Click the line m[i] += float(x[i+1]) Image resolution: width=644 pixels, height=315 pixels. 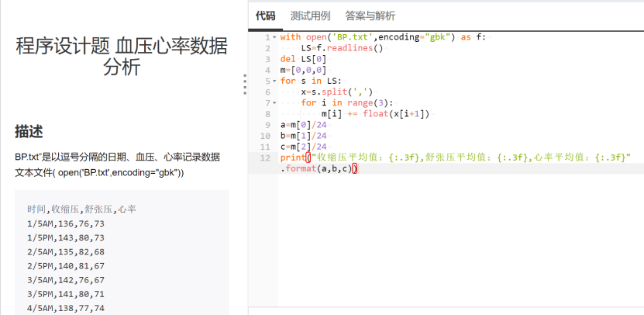pos(375,114)
